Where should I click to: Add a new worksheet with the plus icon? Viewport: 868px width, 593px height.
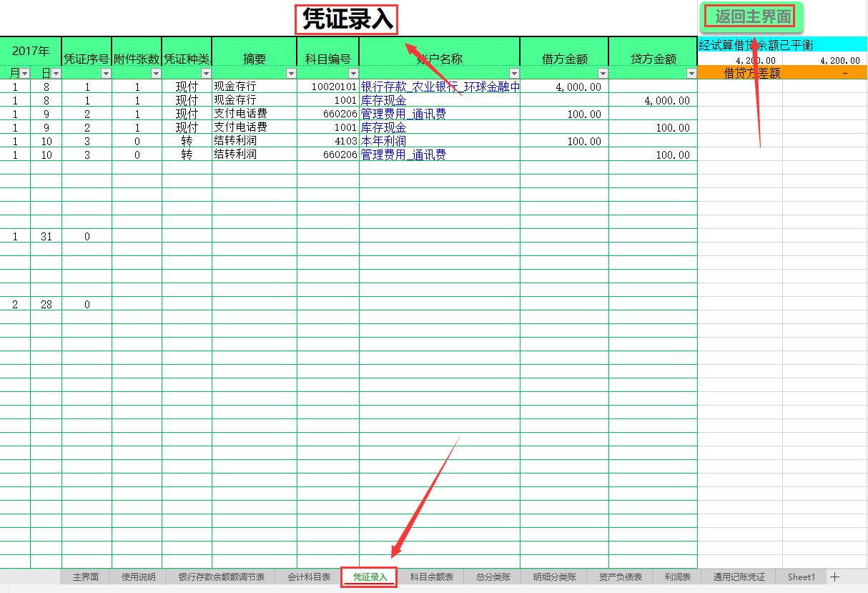point(834,577)
